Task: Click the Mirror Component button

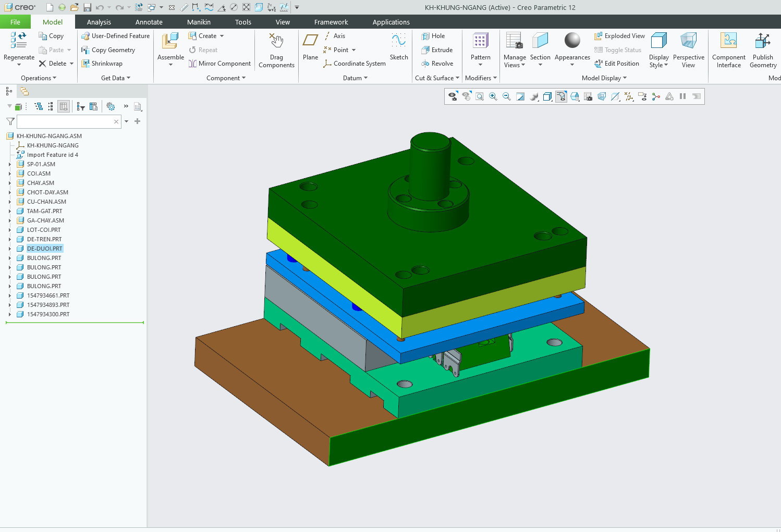Action: [219, 64]
